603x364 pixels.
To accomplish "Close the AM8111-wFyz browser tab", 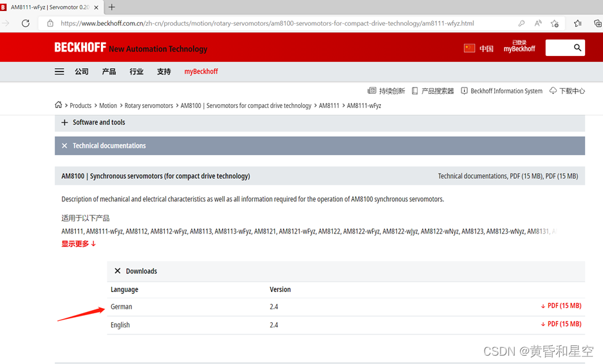I will point(96,7).
